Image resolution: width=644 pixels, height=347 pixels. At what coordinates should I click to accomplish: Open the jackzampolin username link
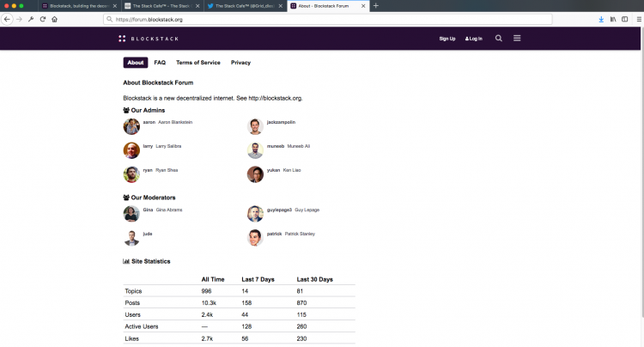click(281, 122)
